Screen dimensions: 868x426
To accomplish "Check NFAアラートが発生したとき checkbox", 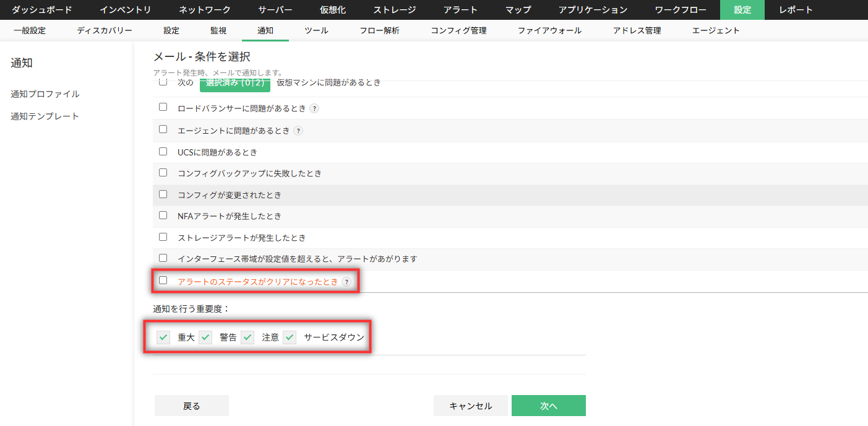I will pyautogui.click(x=163, y=215).
